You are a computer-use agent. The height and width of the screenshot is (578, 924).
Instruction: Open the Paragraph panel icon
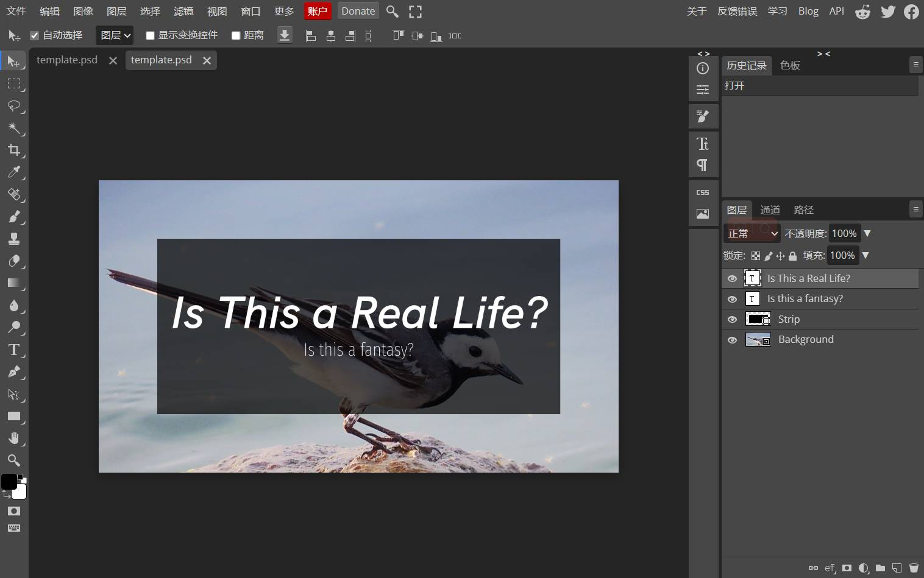coord(703,165)
